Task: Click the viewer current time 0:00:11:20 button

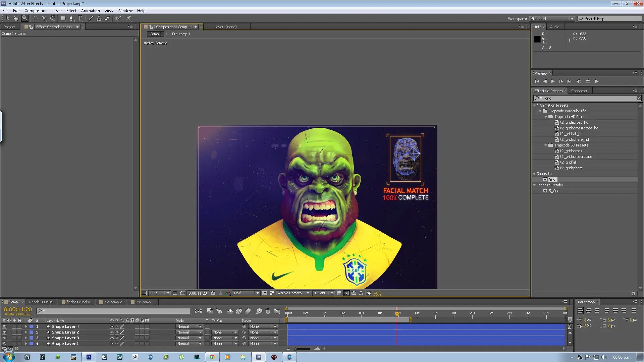Action: click(198, 293)
